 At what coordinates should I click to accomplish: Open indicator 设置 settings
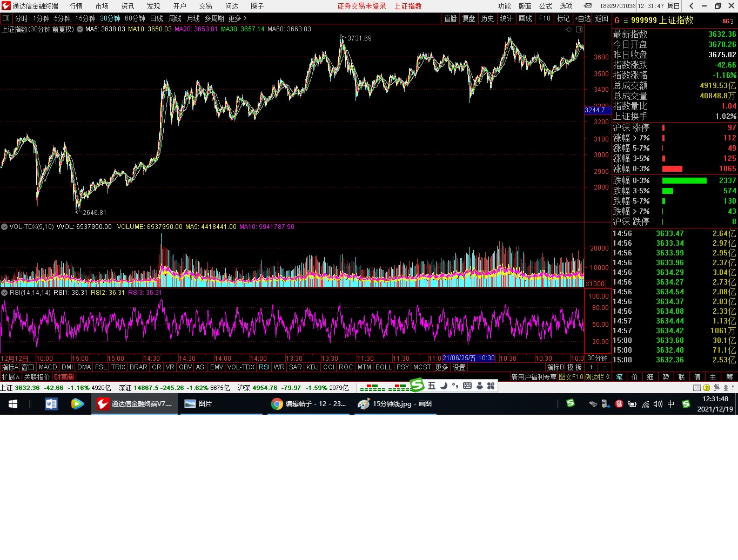459,367
